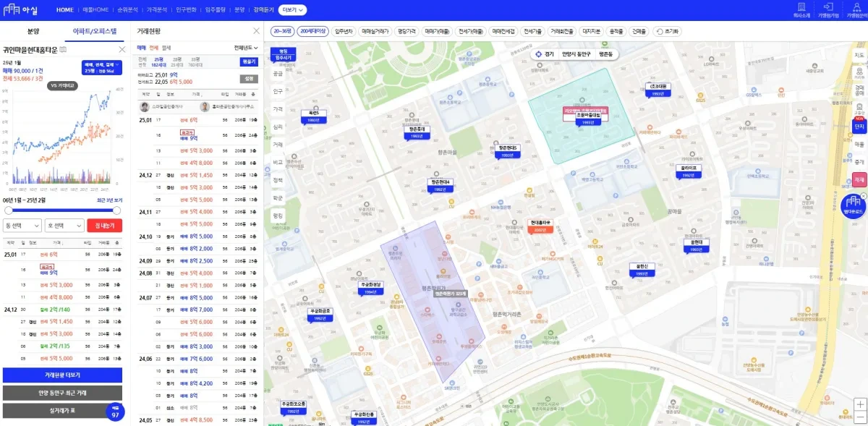Zoom in the map with plus button
Image resolution: width=868 pixels, height=426 pixels.
click(859, 404)
